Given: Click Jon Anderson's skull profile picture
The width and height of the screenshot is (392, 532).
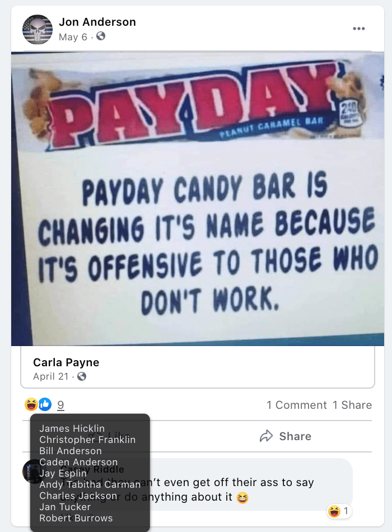Looking at the screenshot, I should (x=38, y=30).
